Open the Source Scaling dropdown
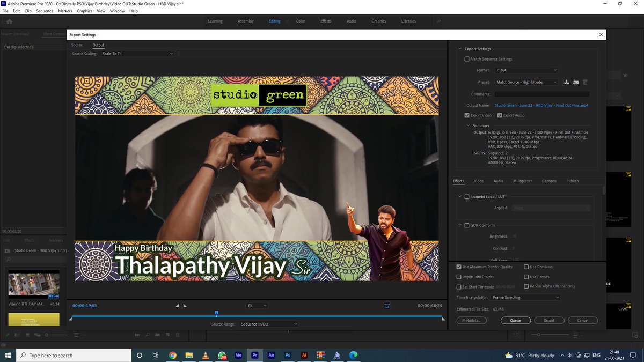Viewport: 644px width, 362px height. pos(138,54)
